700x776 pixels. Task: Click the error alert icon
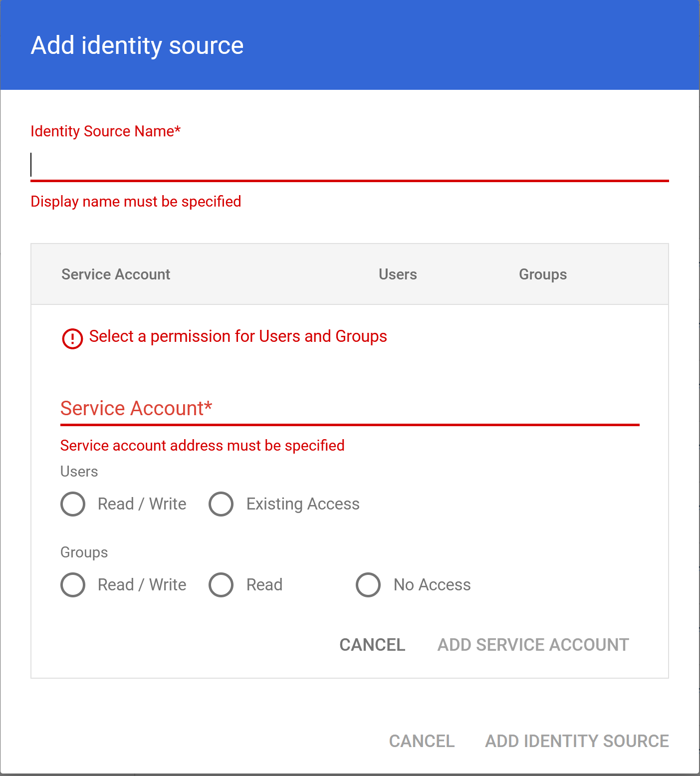[x=72, y=338]
